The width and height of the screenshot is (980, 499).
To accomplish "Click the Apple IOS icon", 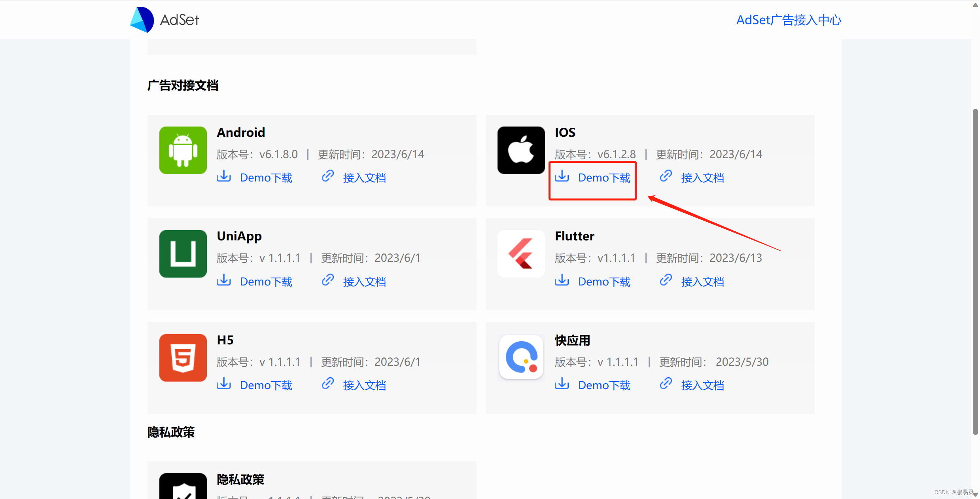I will coord(521,150).
